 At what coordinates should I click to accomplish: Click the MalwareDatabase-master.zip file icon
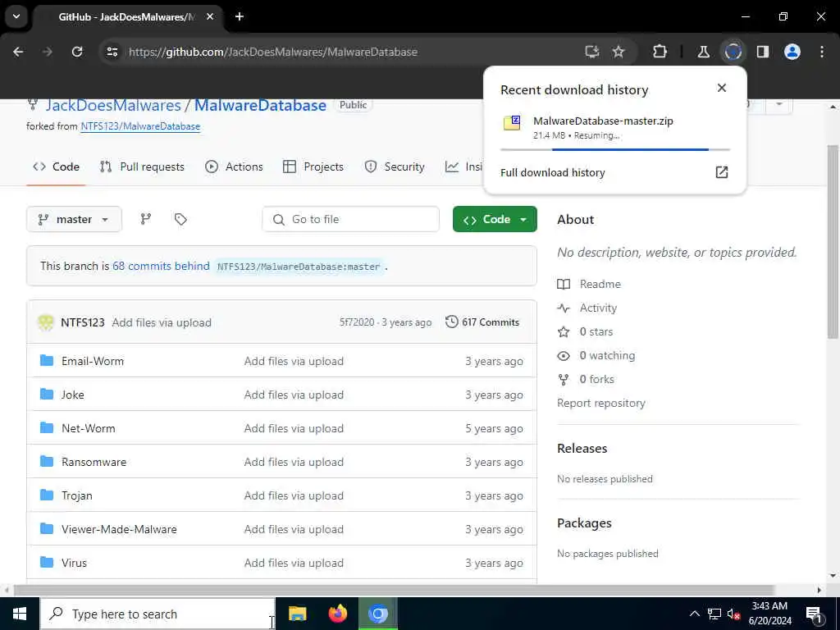click(512, 123)
